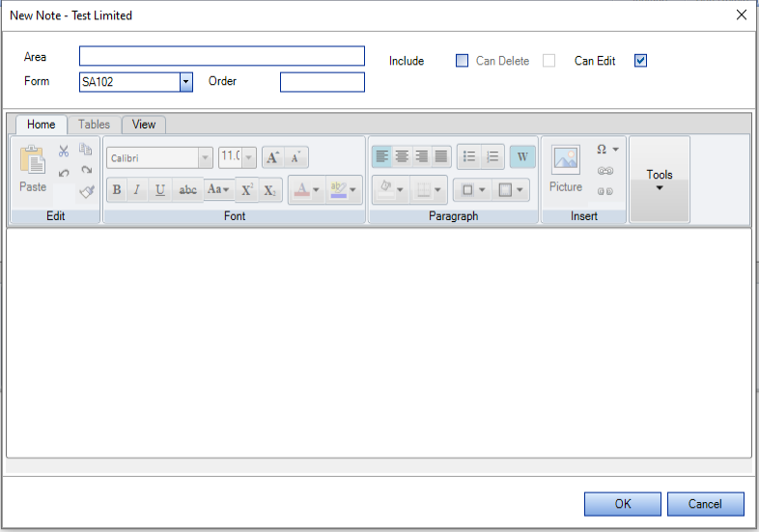Cancel the new note dialog
This screenshot has width=759, height=532.
pyautogui.click(x=705, y=504)
